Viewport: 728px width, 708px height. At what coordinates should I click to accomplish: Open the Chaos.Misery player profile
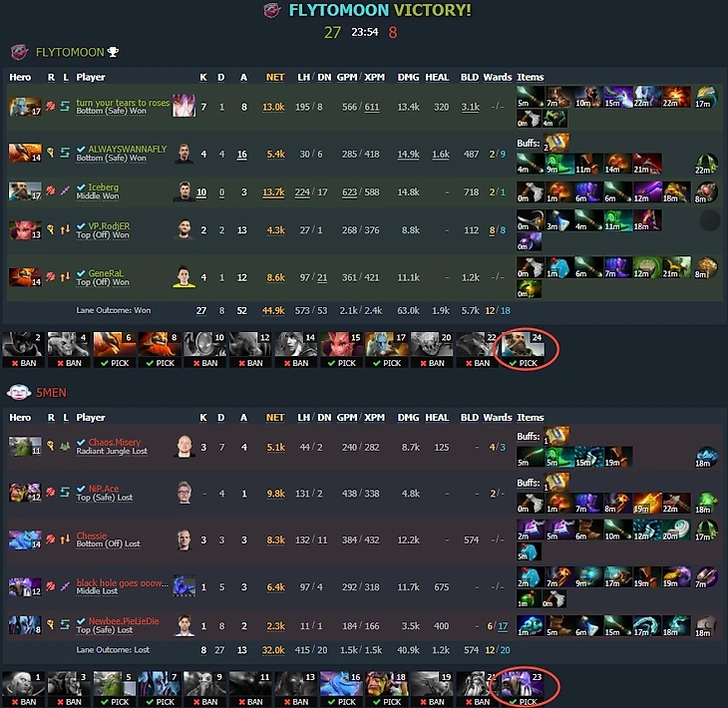115,442
